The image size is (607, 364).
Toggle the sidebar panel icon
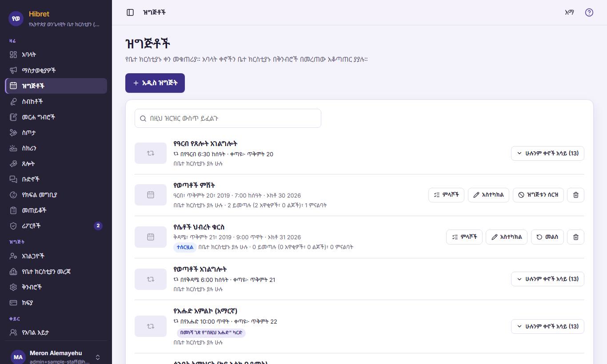tap(130, 12)
